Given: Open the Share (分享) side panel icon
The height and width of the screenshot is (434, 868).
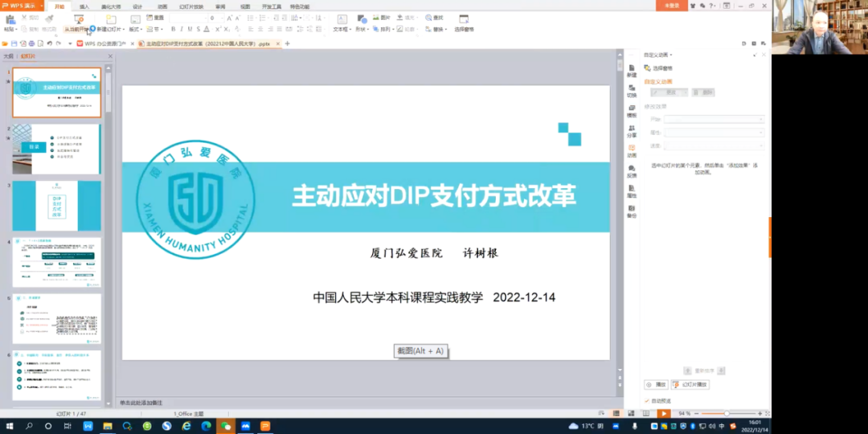Looking at the screenshot, I should pyautogui.click(x=632, y=131).
